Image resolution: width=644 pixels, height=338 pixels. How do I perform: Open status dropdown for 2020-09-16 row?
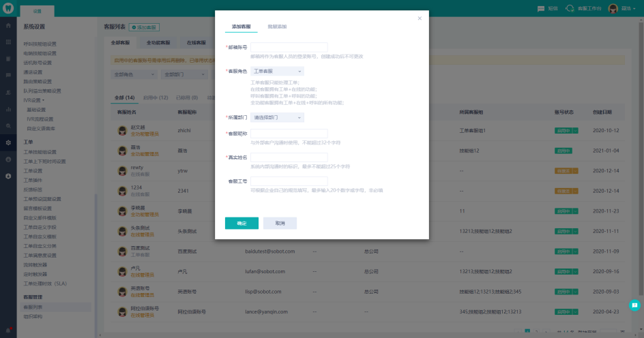pyautogui.click(x=575, y=271)
